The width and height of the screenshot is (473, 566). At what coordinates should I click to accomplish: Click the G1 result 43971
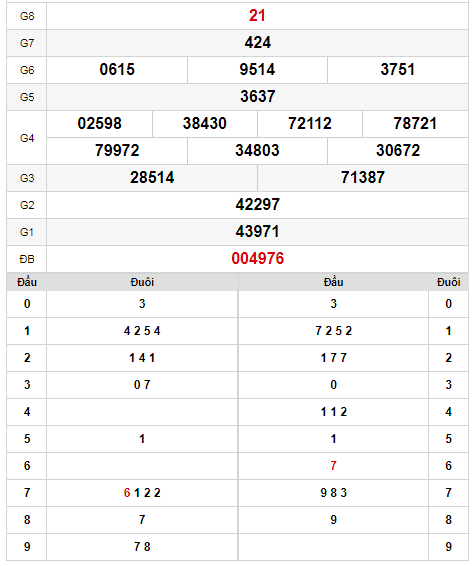[x=257, y=232]
